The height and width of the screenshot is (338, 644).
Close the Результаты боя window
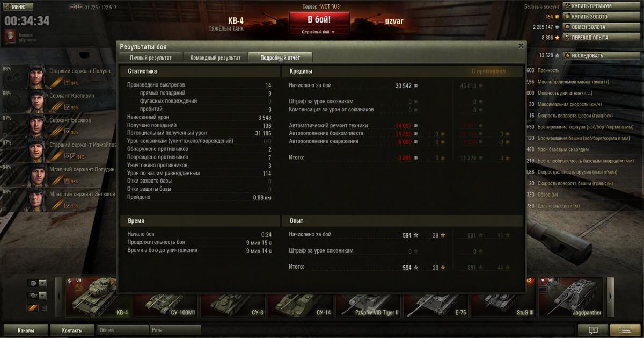[521, 46]
